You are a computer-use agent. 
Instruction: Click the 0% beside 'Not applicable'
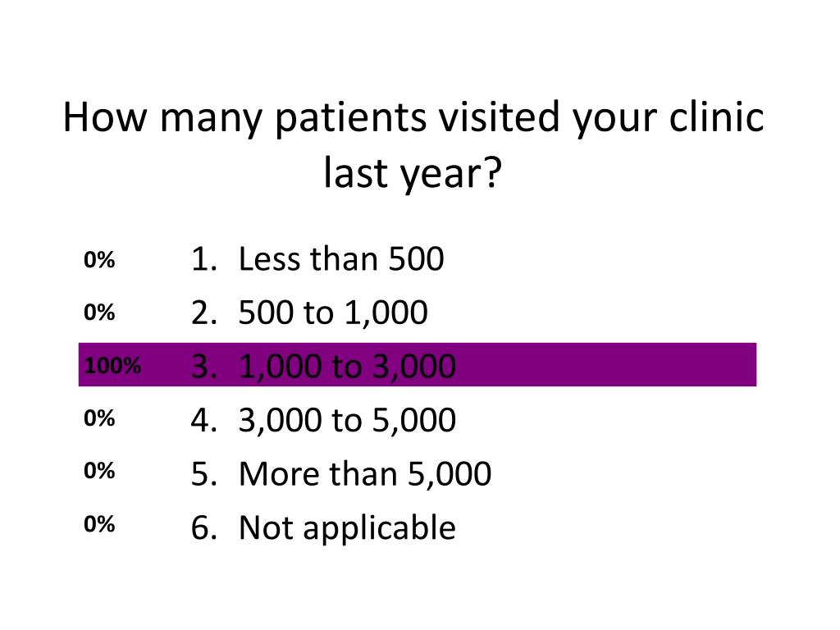coord(99,524)
